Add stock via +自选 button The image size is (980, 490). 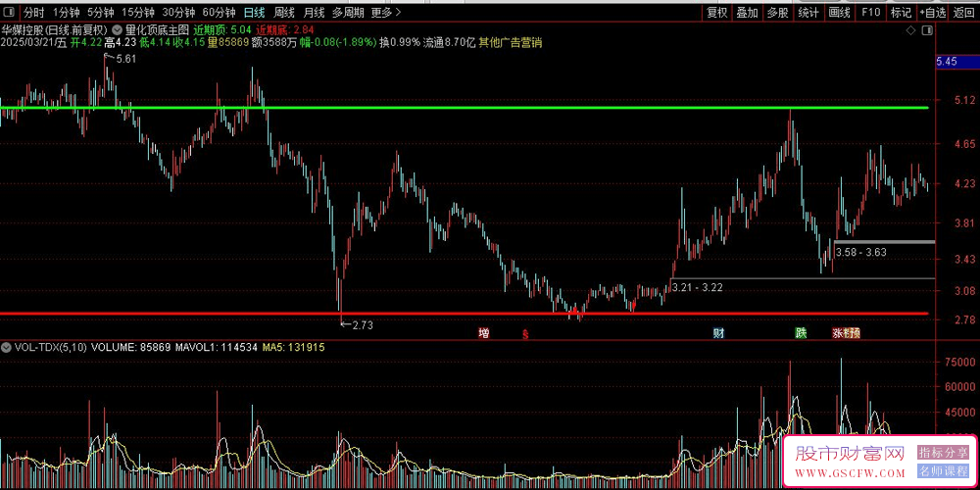click(933, 12)
